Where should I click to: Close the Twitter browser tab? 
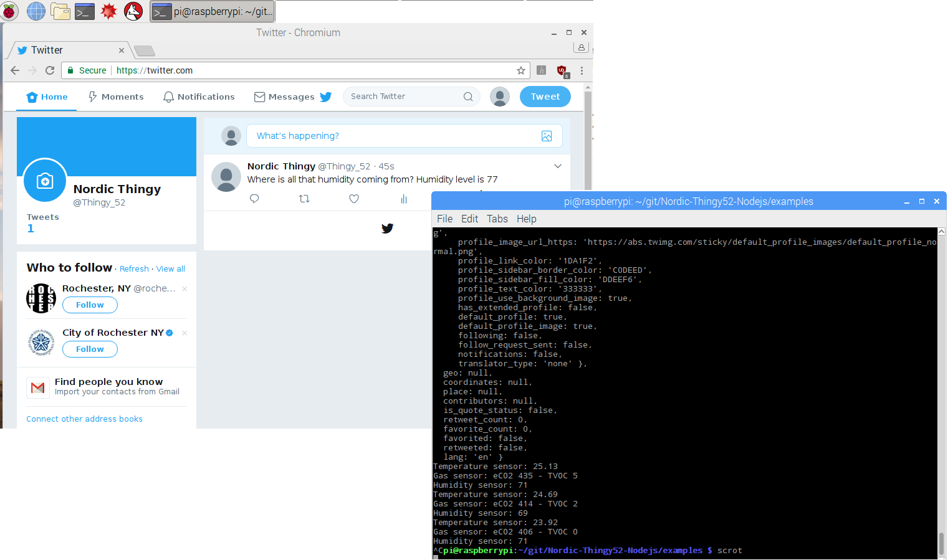tap(122, 50)
